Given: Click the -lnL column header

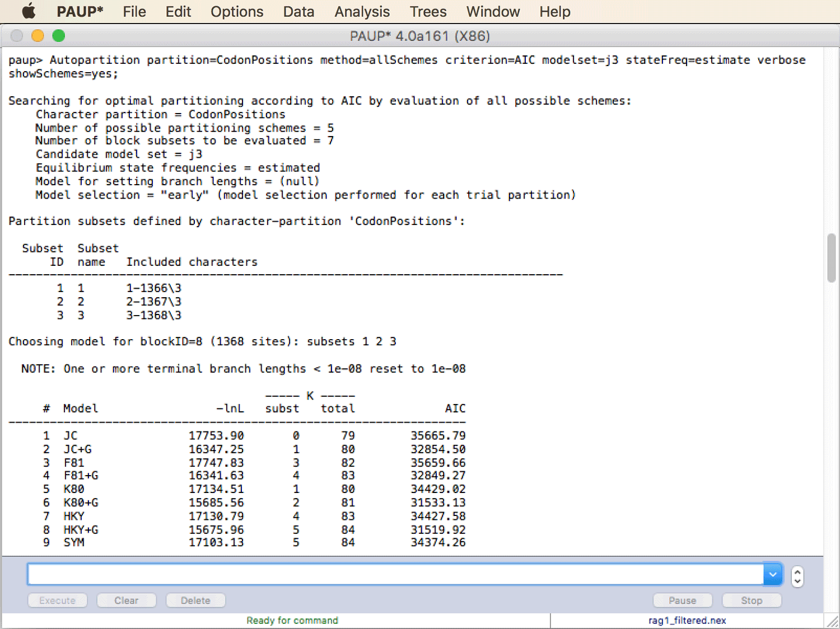Looking at the screenshot, I should [230, 409].
